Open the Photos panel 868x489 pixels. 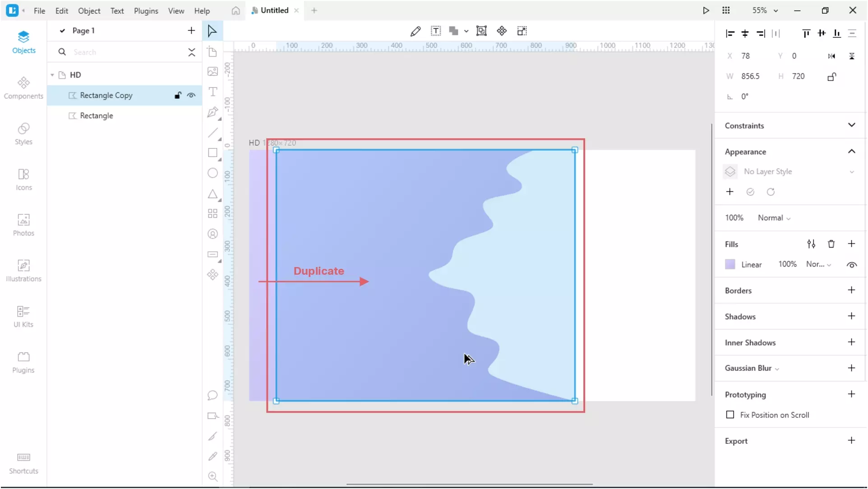pyautogui.click(x=23, y=225)
